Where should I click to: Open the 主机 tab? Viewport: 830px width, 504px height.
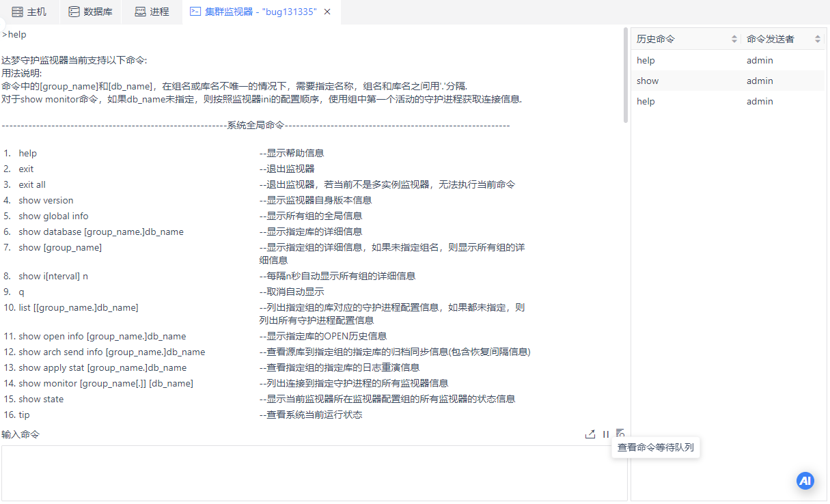point(29,12)
